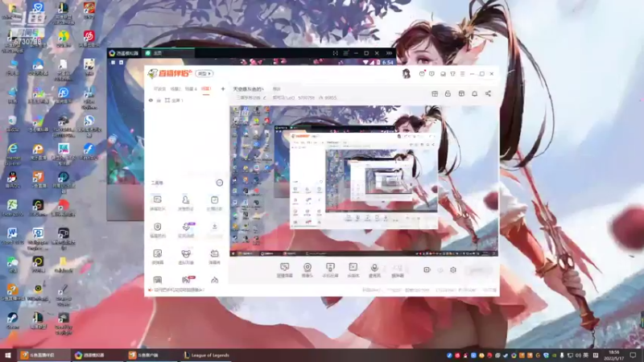Click the fullscreen icon in emulator title bar
644x362 pixels.
336,53
